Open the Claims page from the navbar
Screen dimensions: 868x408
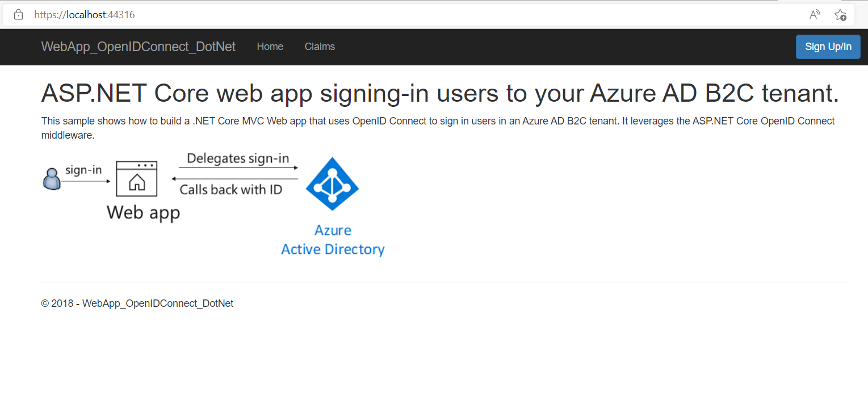[x=320, y=47]
